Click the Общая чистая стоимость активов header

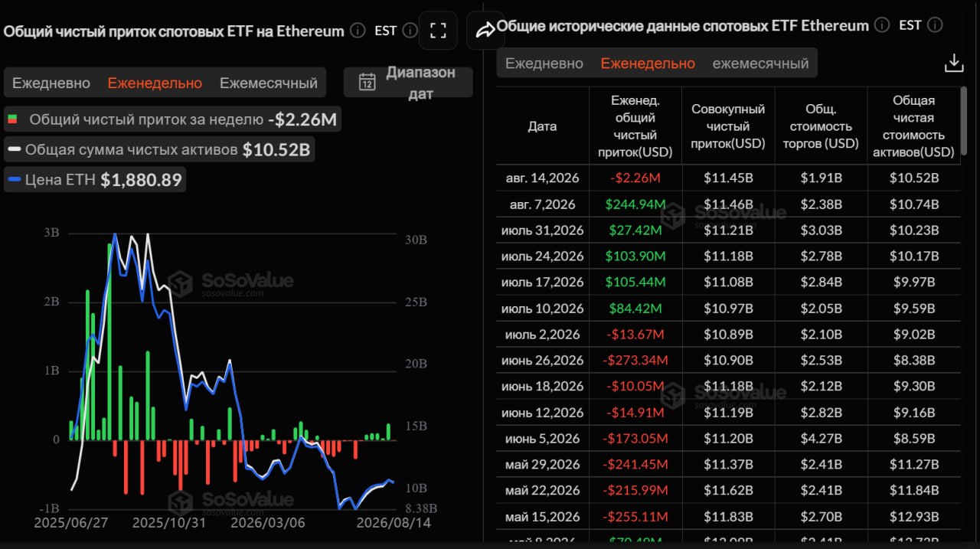[x=913, y=126]
